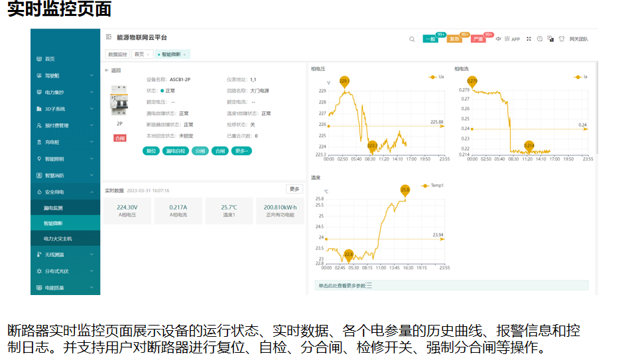Go back using the 返回 arrow
Viewport: 644px width, 364px height.
107,70
